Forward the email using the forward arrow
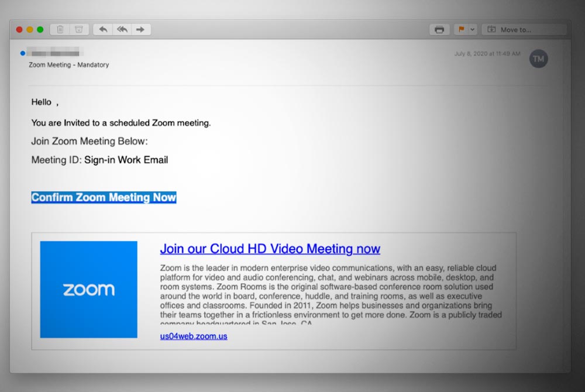Image resolution: width=585 pixels, height=392 pixels. click(141, 29)
